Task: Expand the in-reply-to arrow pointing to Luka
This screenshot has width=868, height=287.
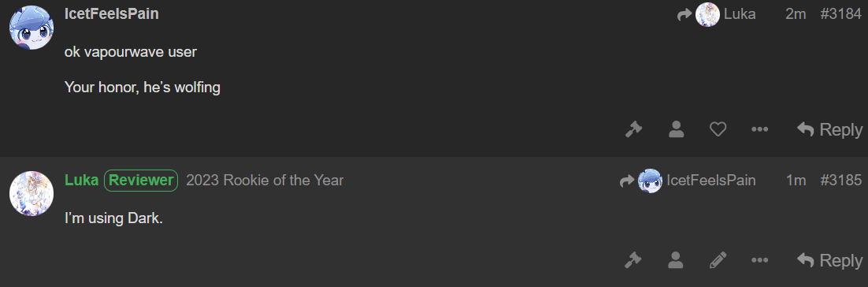Action: pos(684,14)
